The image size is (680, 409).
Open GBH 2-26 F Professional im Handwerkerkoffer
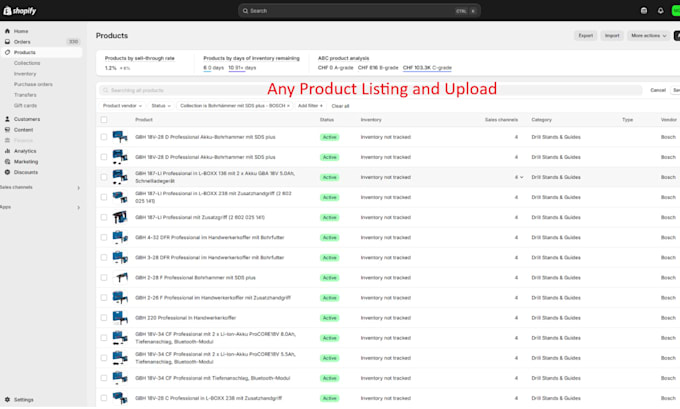(x=213, y=298)
